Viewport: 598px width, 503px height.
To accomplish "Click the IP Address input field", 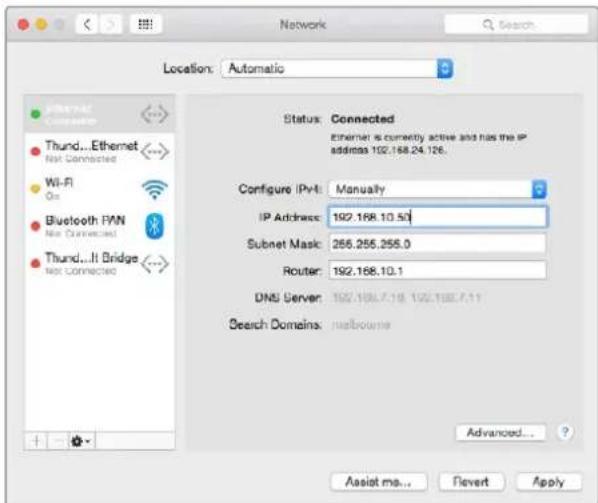I will point(438,217).
